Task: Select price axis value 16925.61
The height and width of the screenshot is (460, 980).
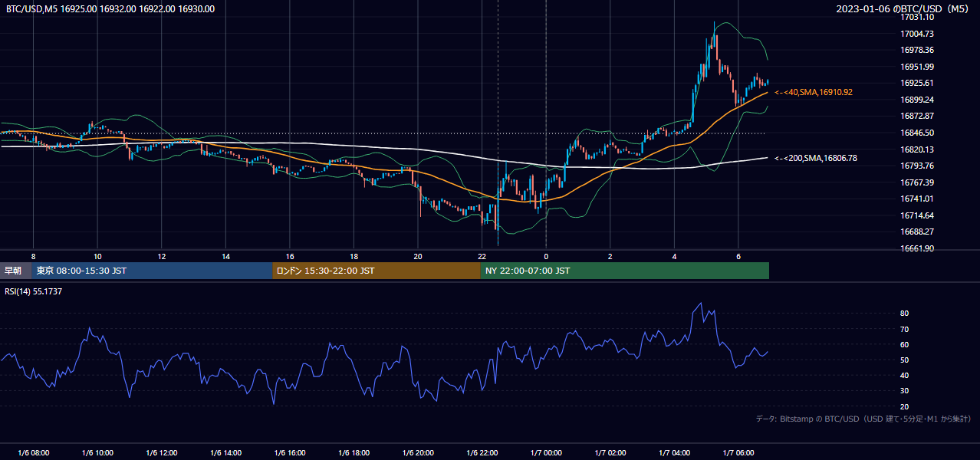Action: click(x=917, y=83)
